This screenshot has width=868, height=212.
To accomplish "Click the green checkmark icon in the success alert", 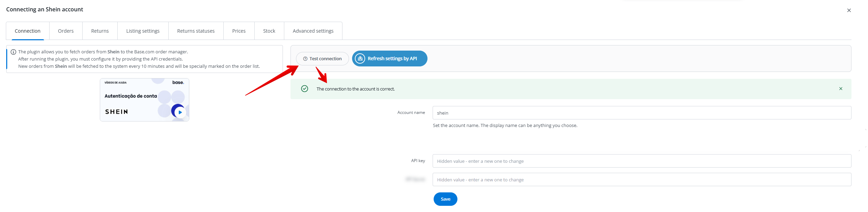I will pyautogui.click(x=305, y=89).
